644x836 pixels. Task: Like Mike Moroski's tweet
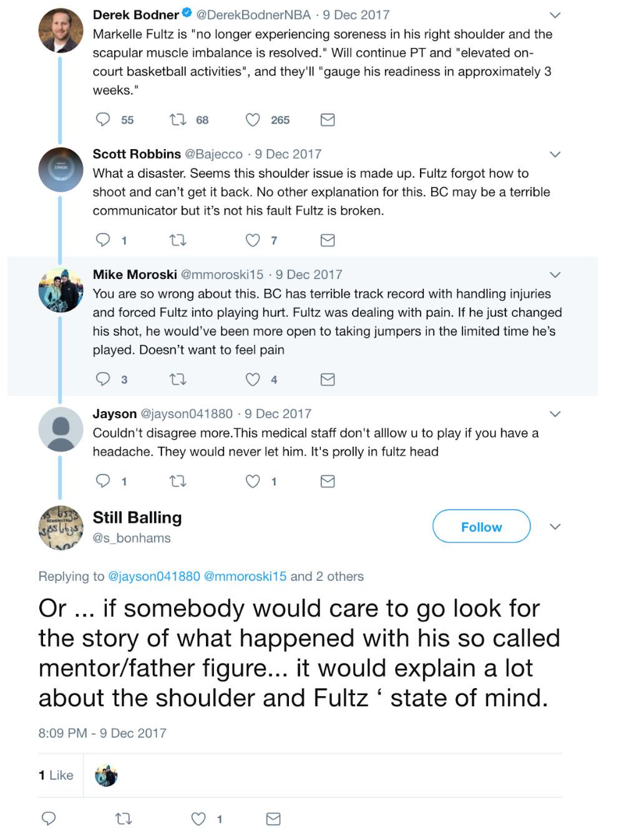click(x=253, y=379)
